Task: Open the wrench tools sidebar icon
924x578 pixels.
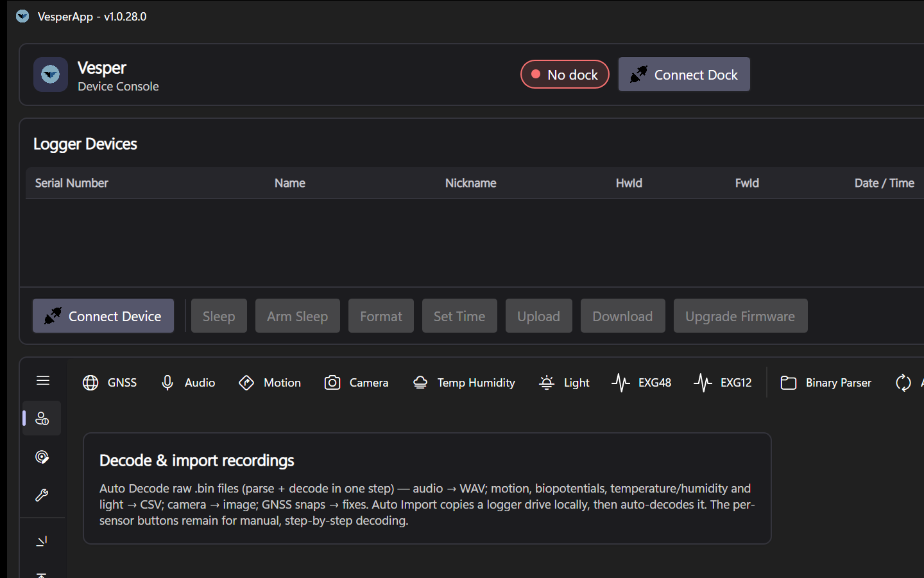Action: (x=42, y=495)
